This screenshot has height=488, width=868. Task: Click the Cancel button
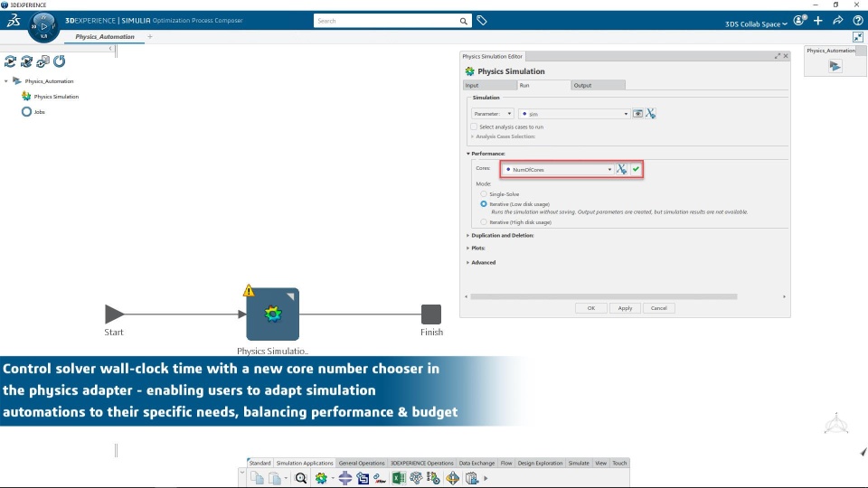click(x=659, y=308)
